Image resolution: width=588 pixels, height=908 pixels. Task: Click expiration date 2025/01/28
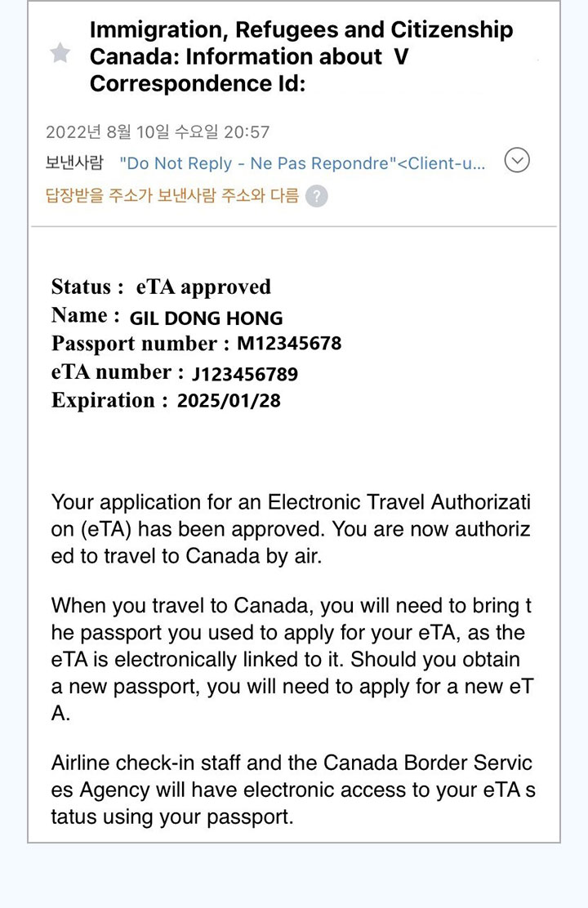coord(229,401)
